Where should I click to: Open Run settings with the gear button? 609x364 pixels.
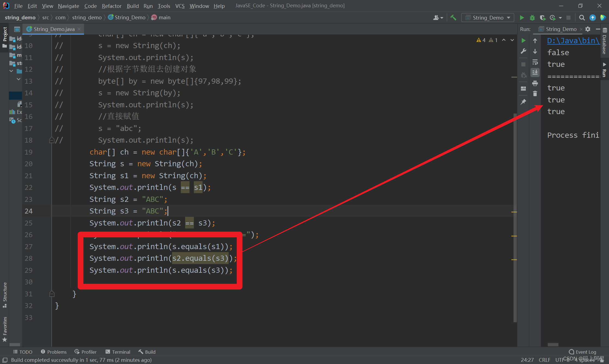[588, 29]
